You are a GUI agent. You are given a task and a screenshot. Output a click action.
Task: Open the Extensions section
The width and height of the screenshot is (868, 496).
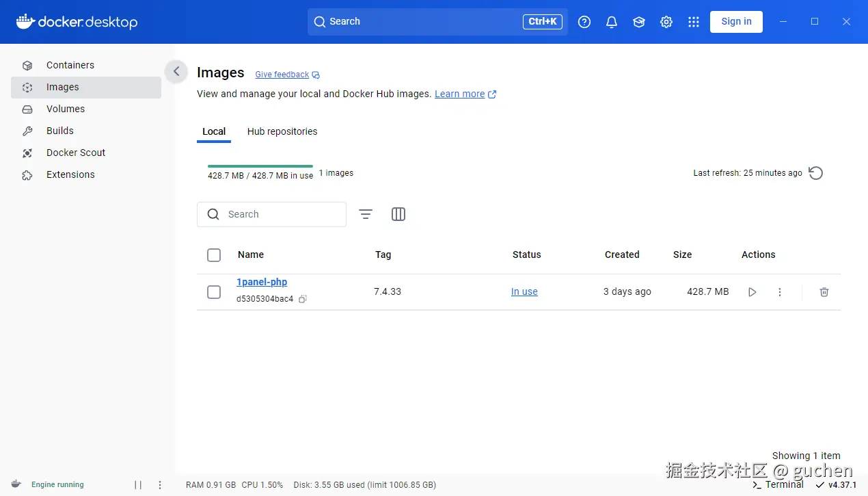click(86, 174)
